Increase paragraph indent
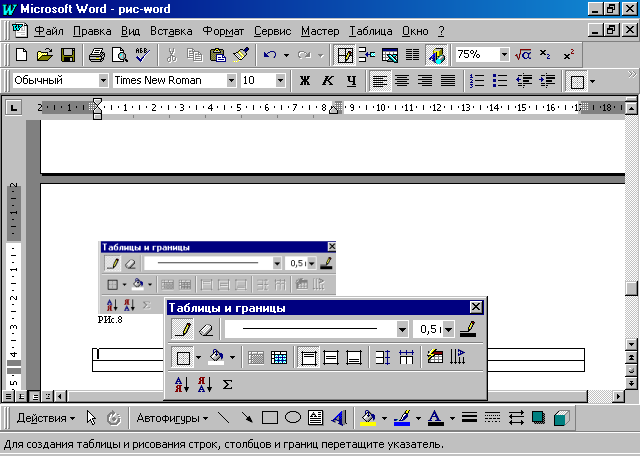This screenshot has height=456, width=640. click(x=547, y=80)
